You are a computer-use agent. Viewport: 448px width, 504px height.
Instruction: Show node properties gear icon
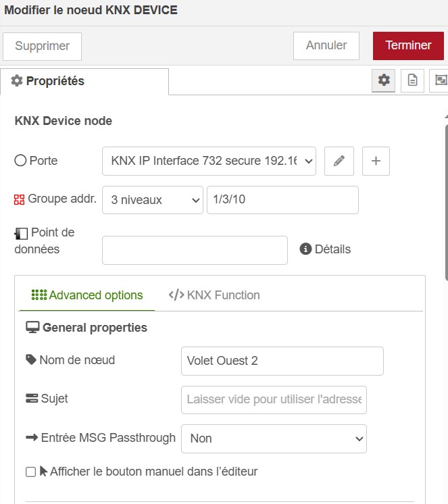click(x=383, y=80)
